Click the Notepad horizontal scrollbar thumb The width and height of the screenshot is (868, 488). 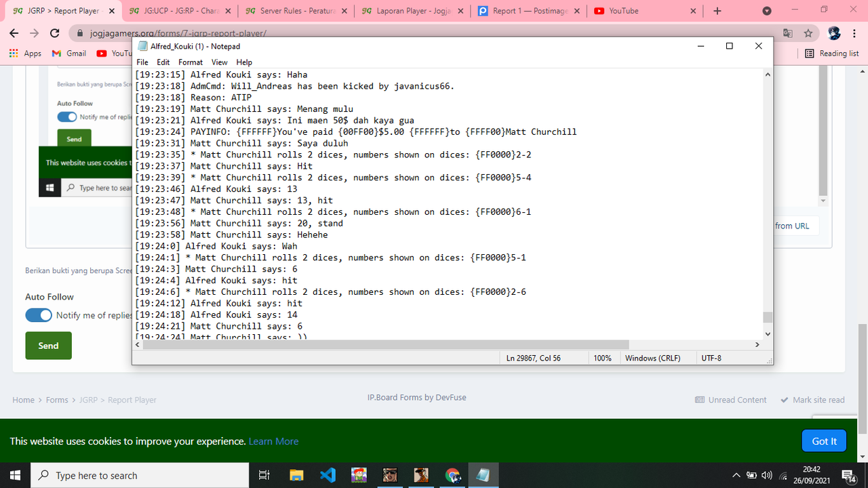point(387,345)
